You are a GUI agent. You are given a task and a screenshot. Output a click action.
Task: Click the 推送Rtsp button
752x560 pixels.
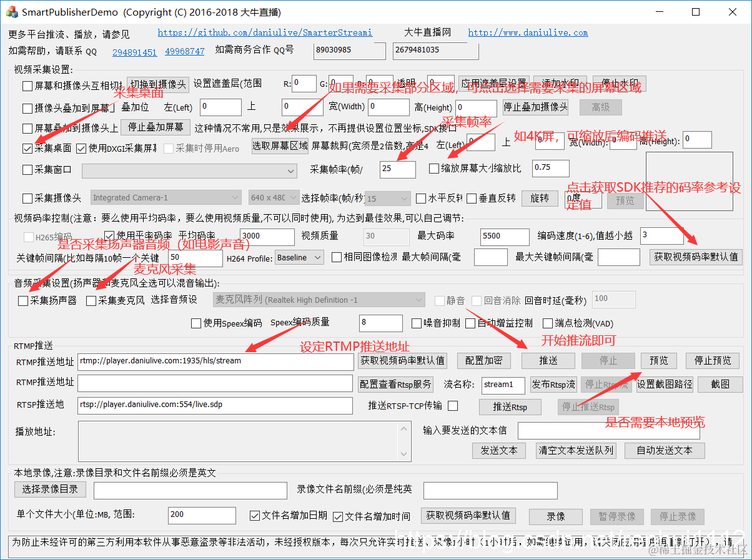510,407
